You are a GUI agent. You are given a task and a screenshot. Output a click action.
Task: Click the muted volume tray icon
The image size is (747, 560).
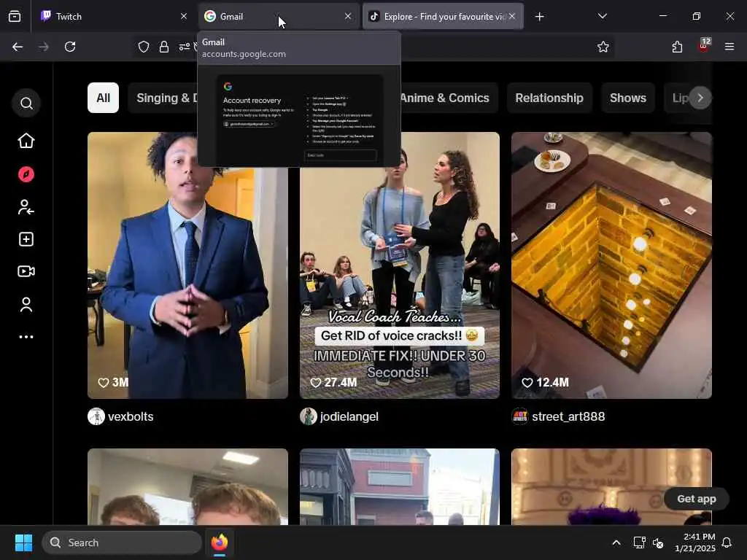pyautogui.click(x=658, y=542)
